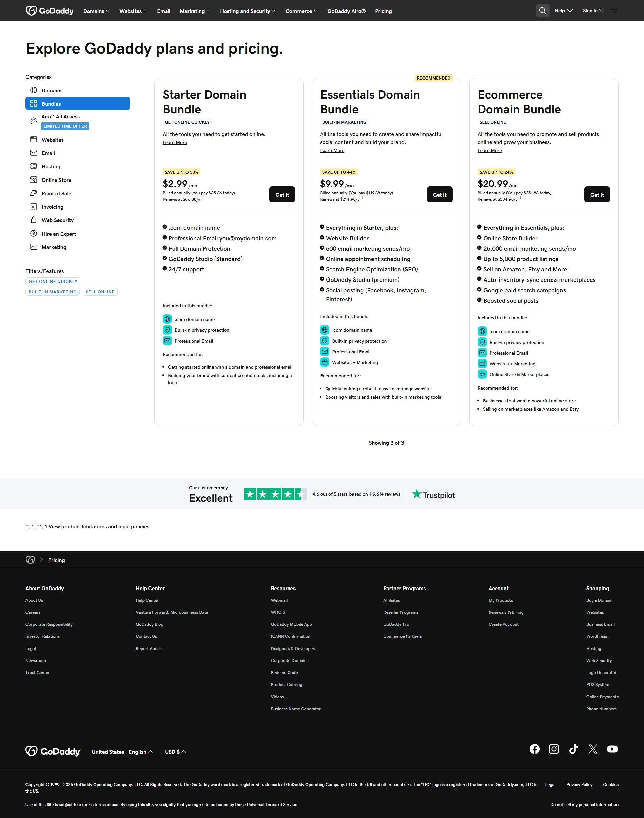Open the search magnifier icon
644x818 pixels.
coord(543,11)
